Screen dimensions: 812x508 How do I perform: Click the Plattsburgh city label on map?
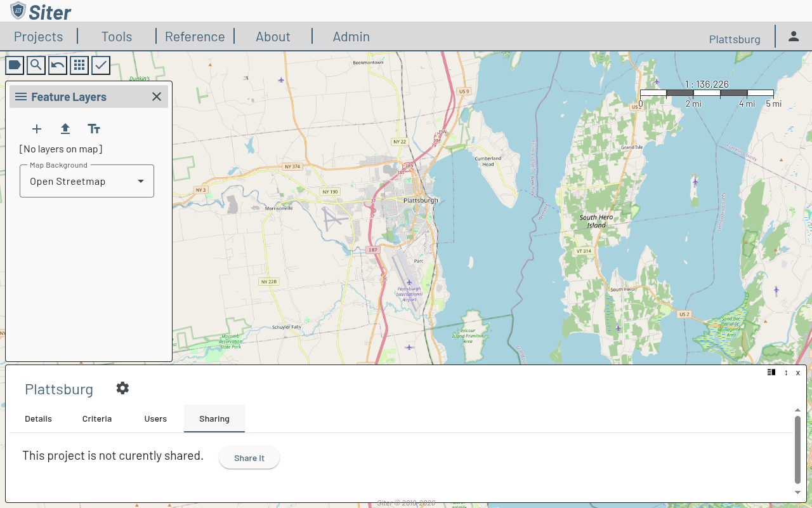(x=421, y=200)
